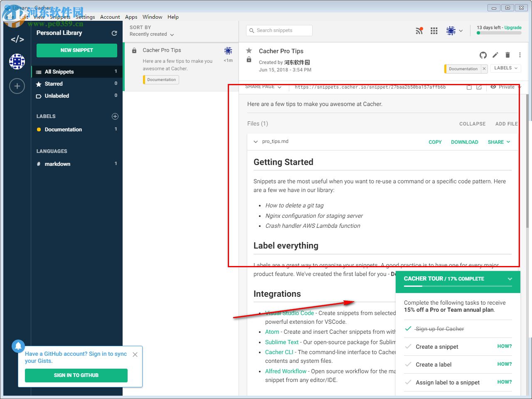The image size is (532, 399).
Task: Click the Upgrade link
Action: point(513,28)
